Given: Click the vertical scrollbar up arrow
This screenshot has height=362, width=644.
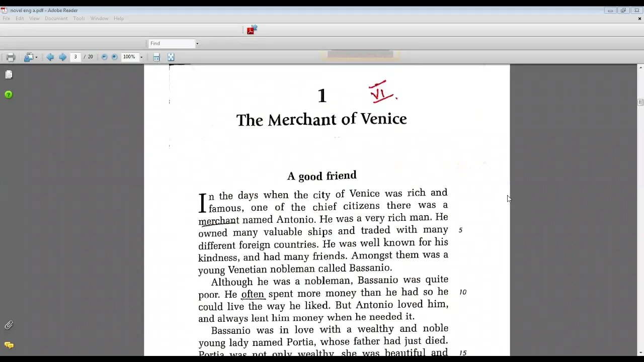Looking at the screenshot, I should point(640,67).
